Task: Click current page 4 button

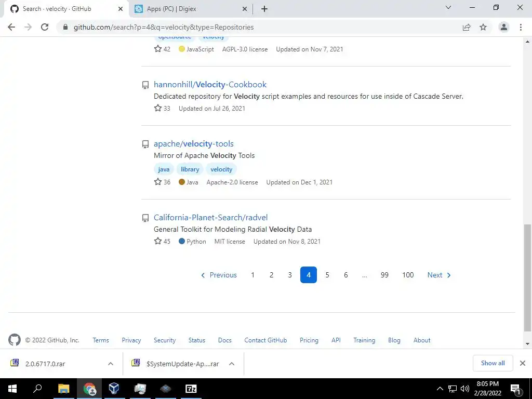Action: coord(309,275)
